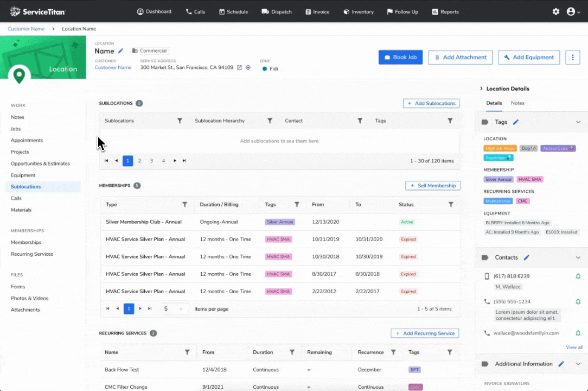Image resolution: width=588 pixels, height=391 pixels.
Task: Open the Inventory menu
Action: click(359, 11)
